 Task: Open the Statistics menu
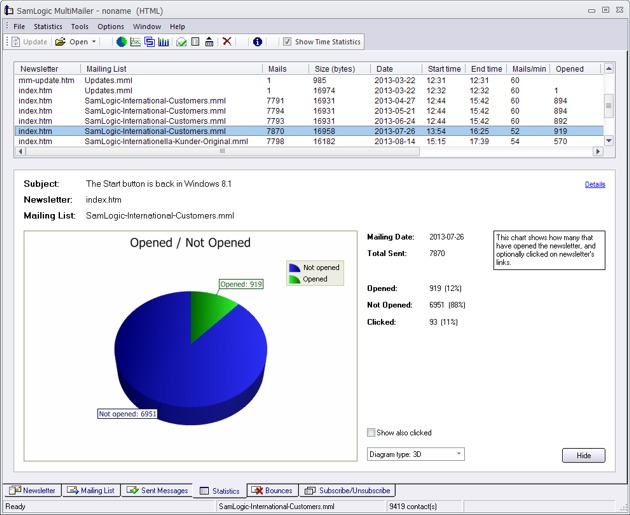(48, 27)
